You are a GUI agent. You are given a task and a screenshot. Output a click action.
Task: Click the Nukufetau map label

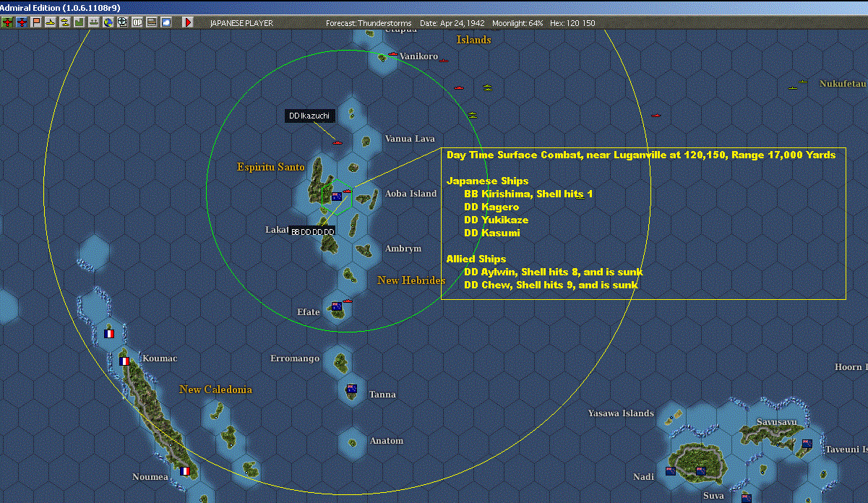click(x=843, y=84)
